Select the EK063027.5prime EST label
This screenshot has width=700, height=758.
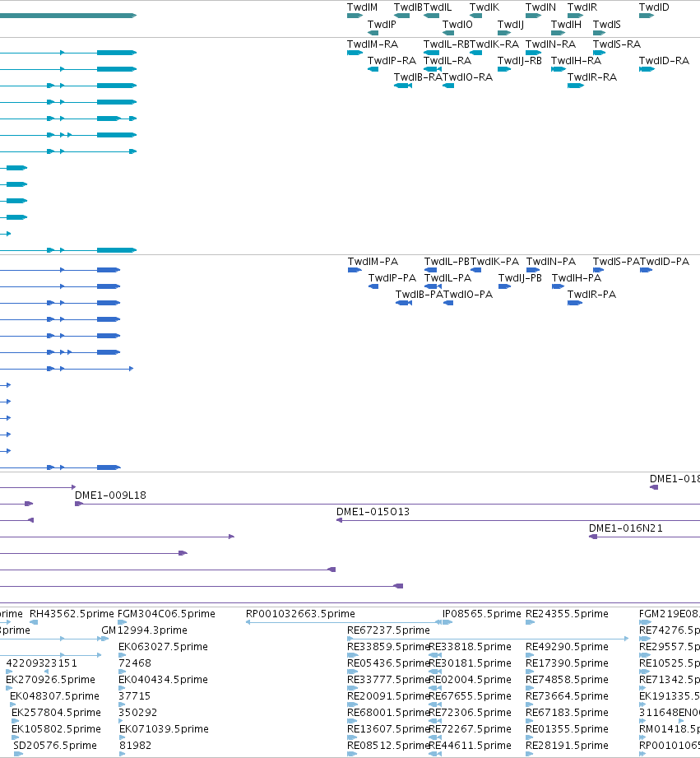click(164, 647)
